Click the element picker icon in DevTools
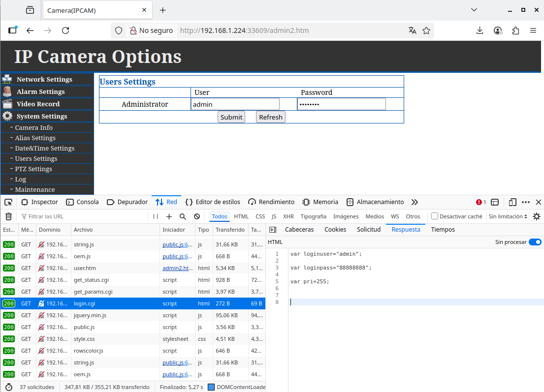Viewport: 544px width, 392px height. pos(8,202)
